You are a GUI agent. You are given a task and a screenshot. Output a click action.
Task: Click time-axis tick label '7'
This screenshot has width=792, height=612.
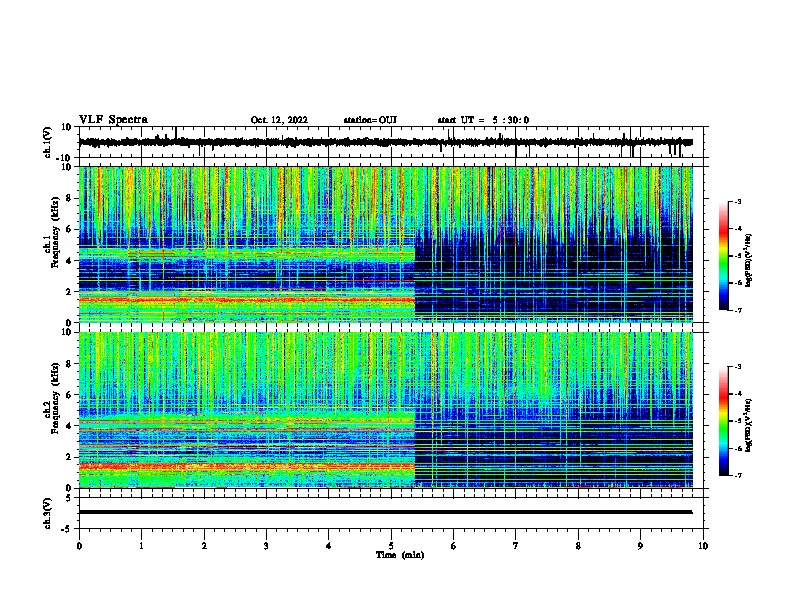click(516, 546)
